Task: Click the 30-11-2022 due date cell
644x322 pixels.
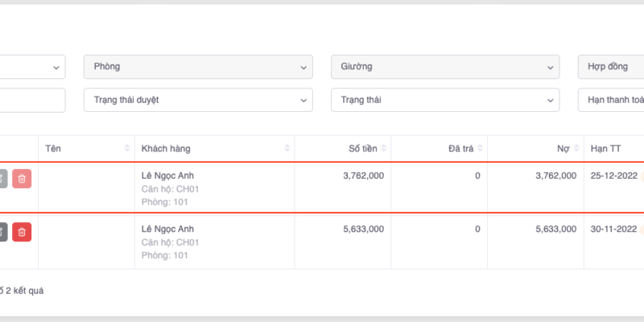Action: pos(613,229)
